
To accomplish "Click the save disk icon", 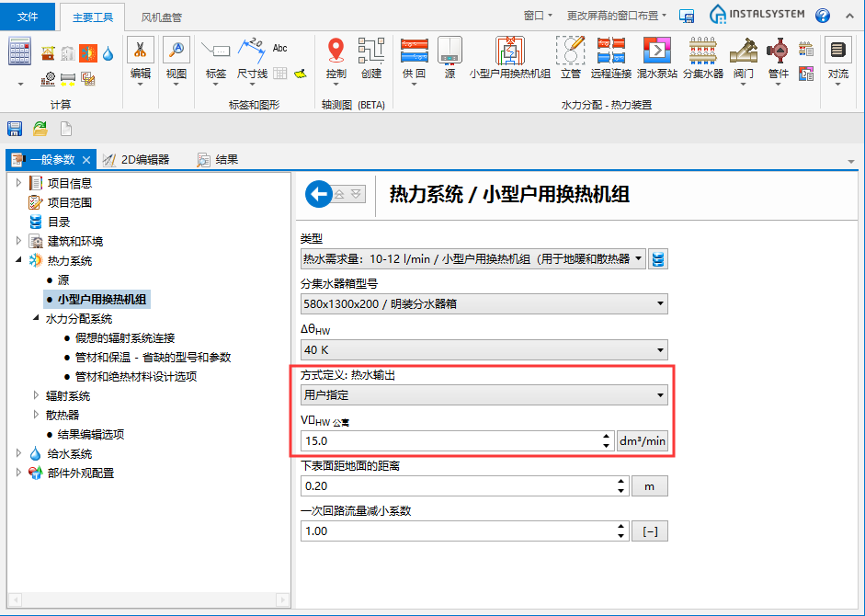I will pyautogui.click(x=15, y=129).
